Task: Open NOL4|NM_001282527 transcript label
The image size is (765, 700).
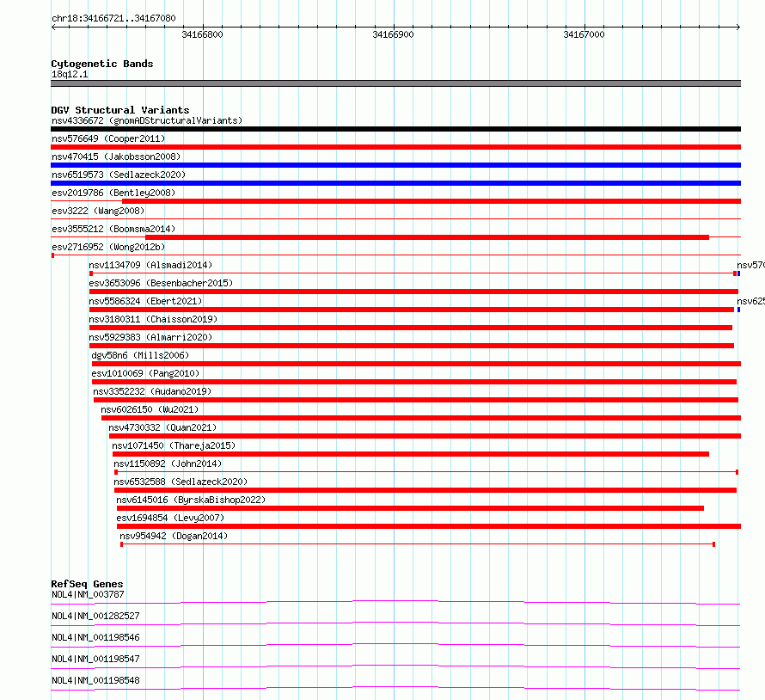Action: pos(95,616)
